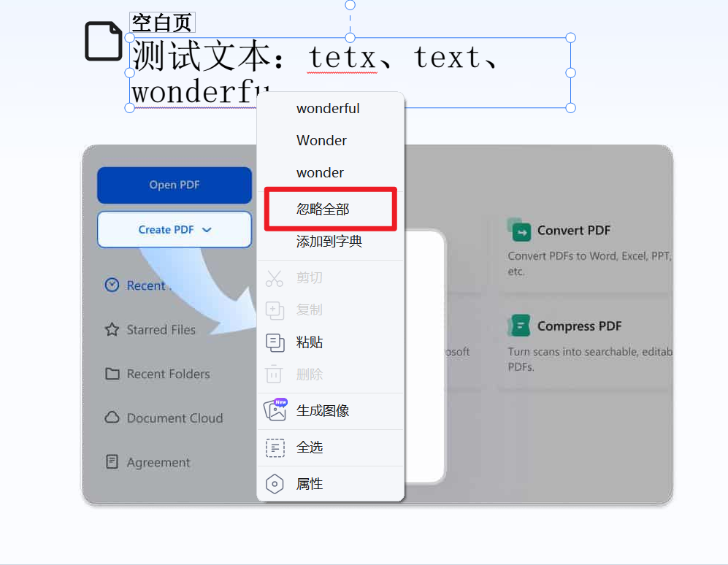This screenshot has height=565, width=728.
Task: Choose 忽略全部 from the context menu
Action: tap(322, 208)
